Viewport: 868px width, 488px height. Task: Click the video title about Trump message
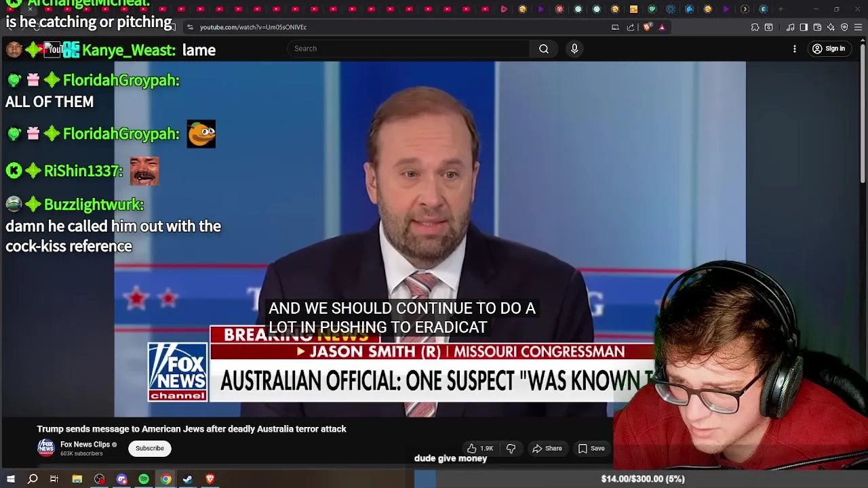click(x=191, y=429)
